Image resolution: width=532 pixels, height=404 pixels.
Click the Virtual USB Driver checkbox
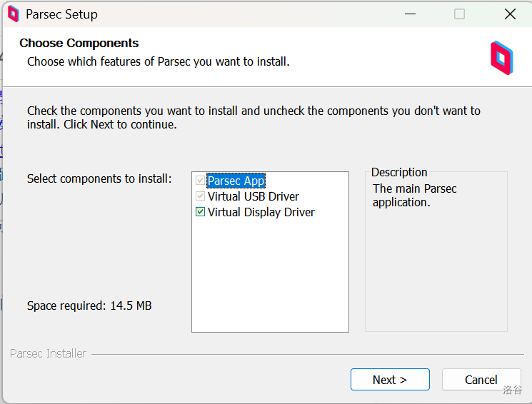pyautogui.click(x=201, y=196)
